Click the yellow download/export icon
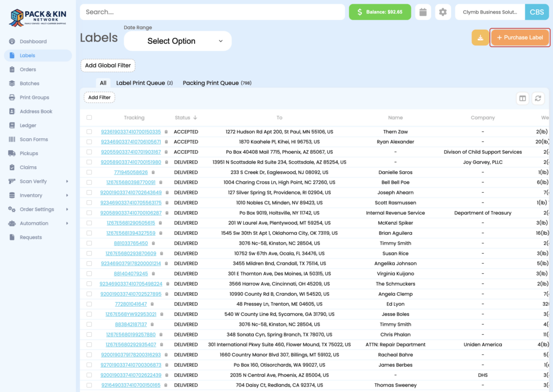Image resolution: width=553 pixels, height=392 pixels. pos(480,38)
